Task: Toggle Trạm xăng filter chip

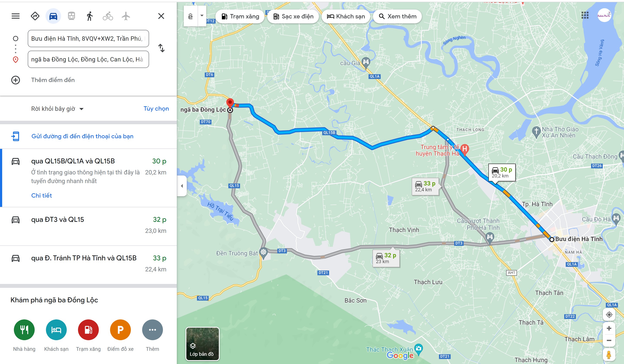Action: 240,16
